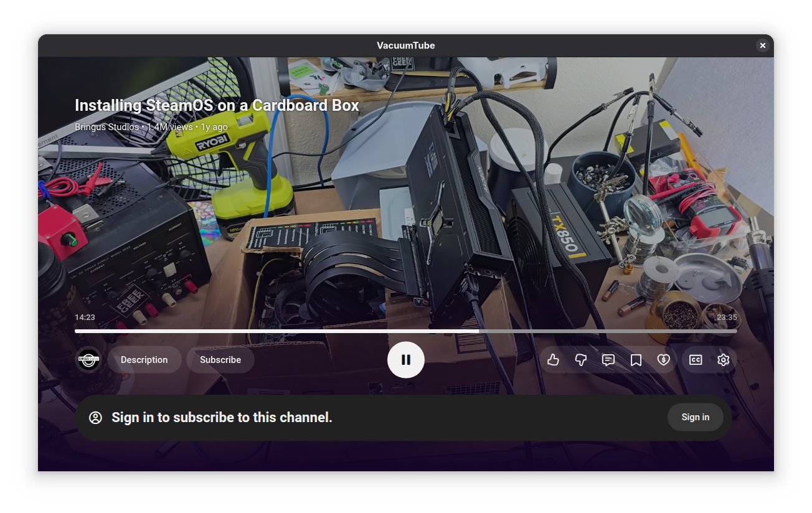Viewport: 812px width, 513px height.
Task: Click the Sign in button
Action: coord(695,417)
